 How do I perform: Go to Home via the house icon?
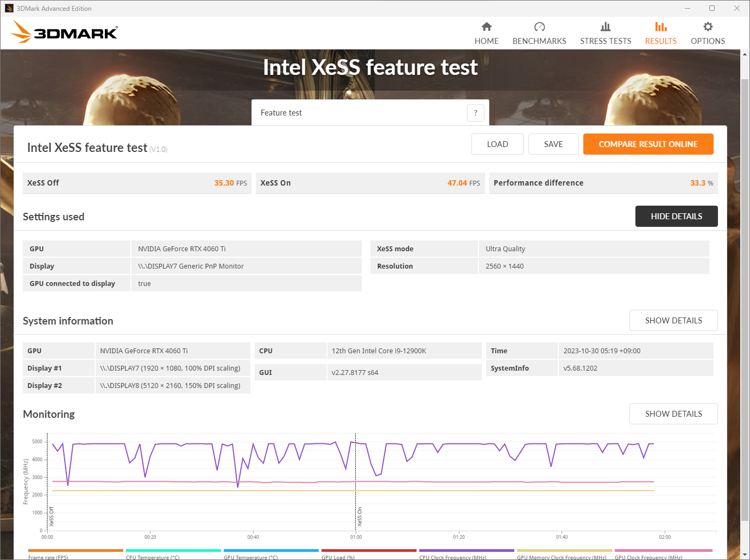pyautogui.click(x=486, y=27)
